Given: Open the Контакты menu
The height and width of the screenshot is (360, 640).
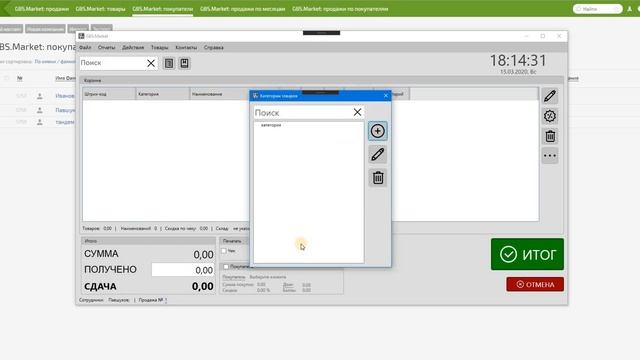Looking at the screenshot, I should coord(186,48).
